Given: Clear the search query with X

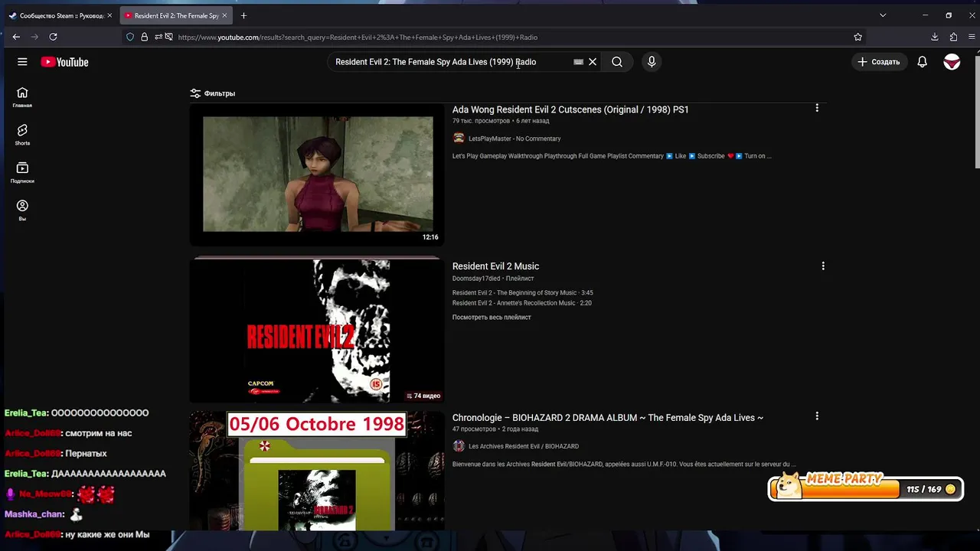Looking at the screenshot, I should [593, 62].
